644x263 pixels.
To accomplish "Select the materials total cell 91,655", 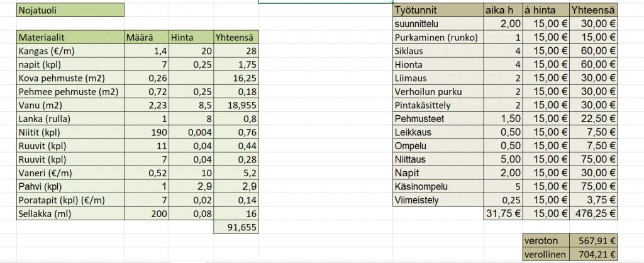I will (236, 227).
